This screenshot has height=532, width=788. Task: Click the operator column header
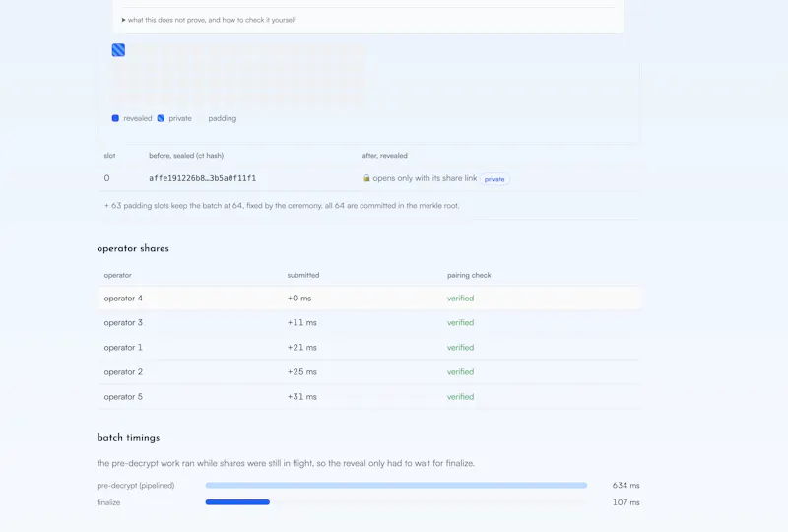117,275
